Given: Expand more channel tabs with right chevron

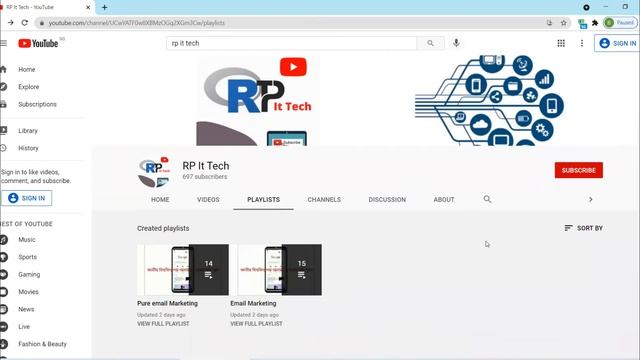Looking at the screenshot, I should (x=591, y=199).
